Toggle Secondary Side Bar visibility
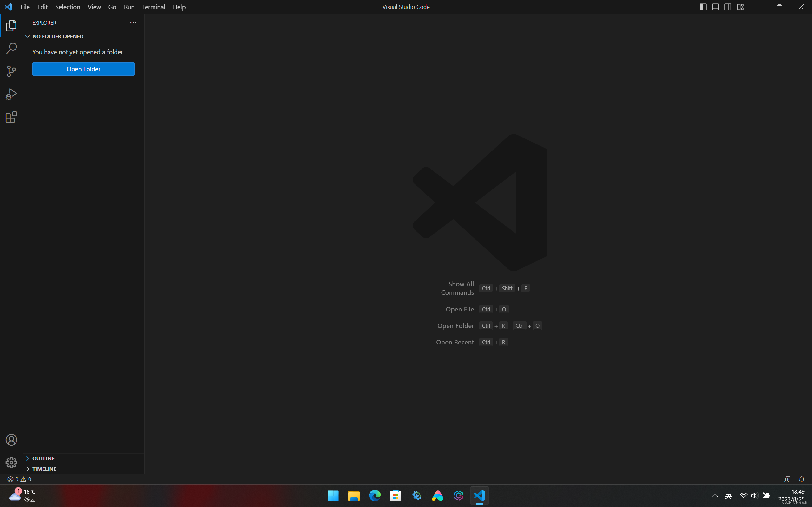Image resolution: width=812 pixels, height=507 pixels. (728, 7)
